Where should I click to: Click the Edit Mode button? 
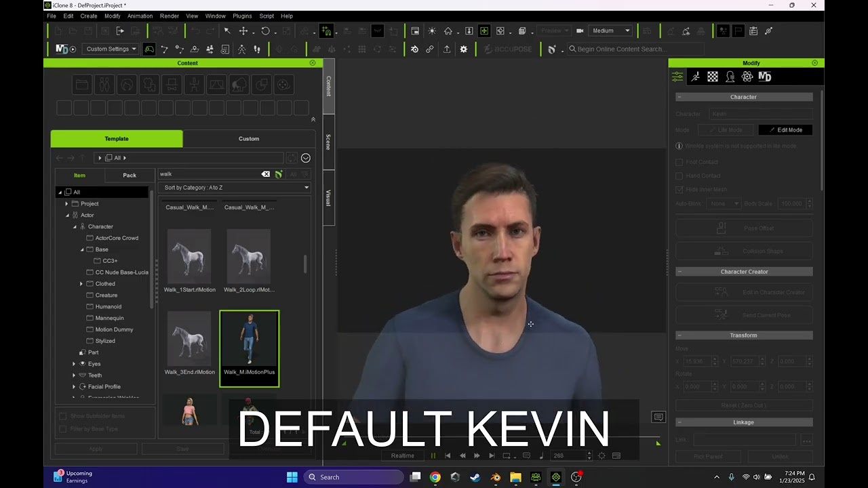click(785, 130)
